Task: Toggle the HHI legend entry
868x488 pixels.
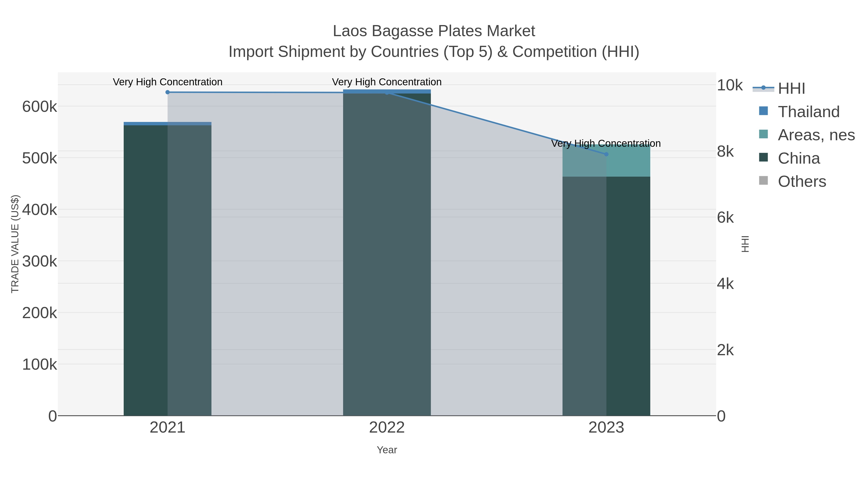Action: 779,88
